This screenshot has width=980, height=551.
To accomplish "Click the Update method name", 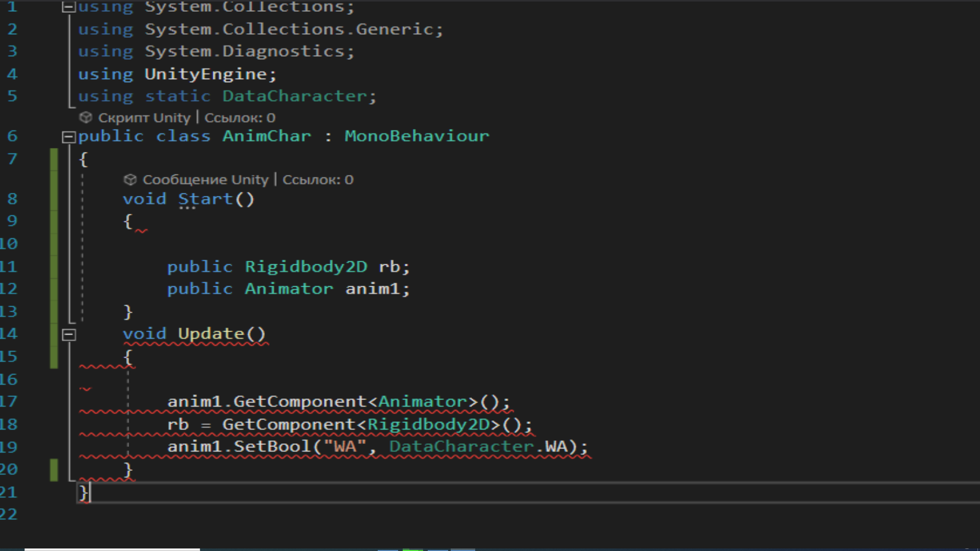I will click(211, 334).
